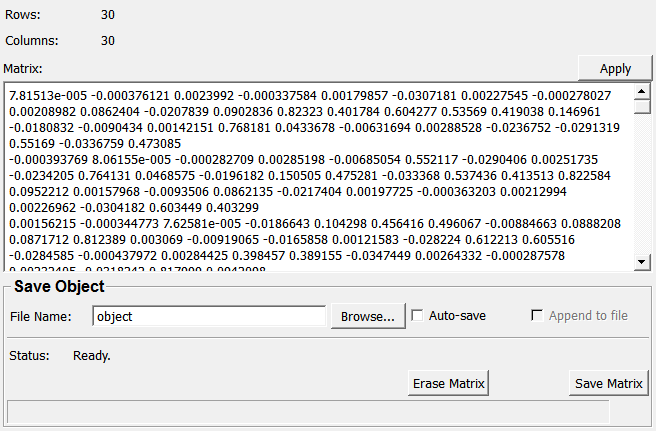Click the empty progress bar at bottom
The image size is (656, 431).
(308, 411)
